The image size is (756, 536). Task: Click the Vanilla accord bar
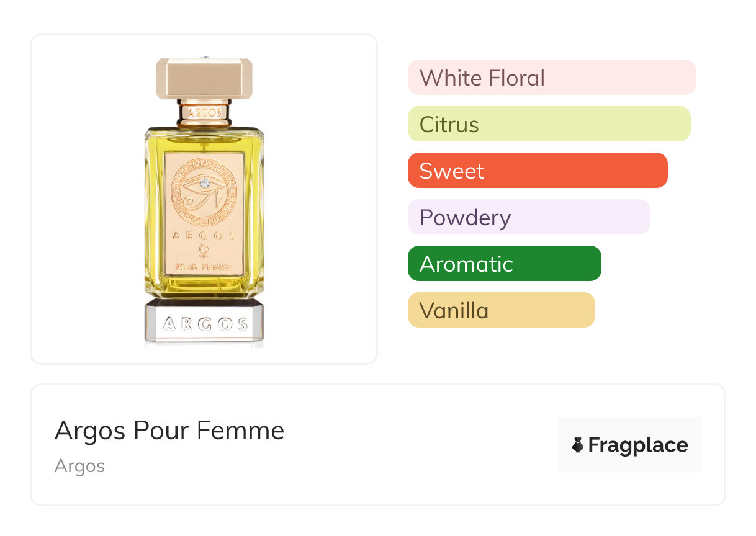[501, 310]
